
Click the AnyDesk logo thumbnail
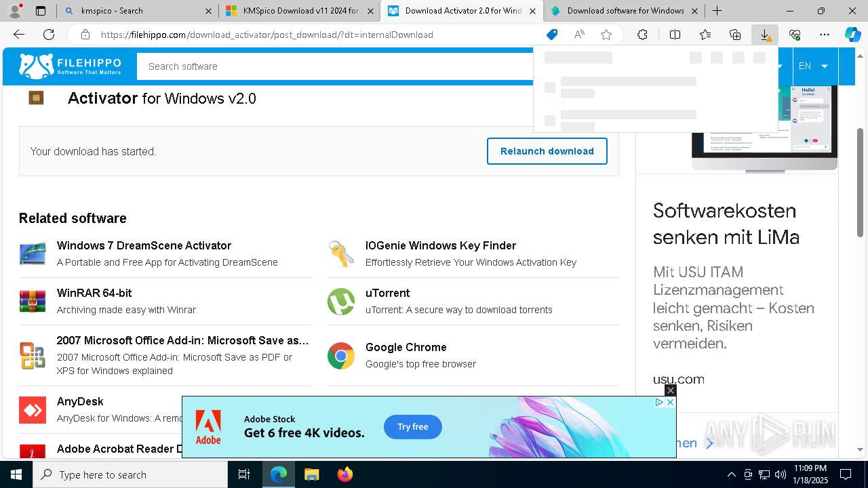click(x=33, y=410)
